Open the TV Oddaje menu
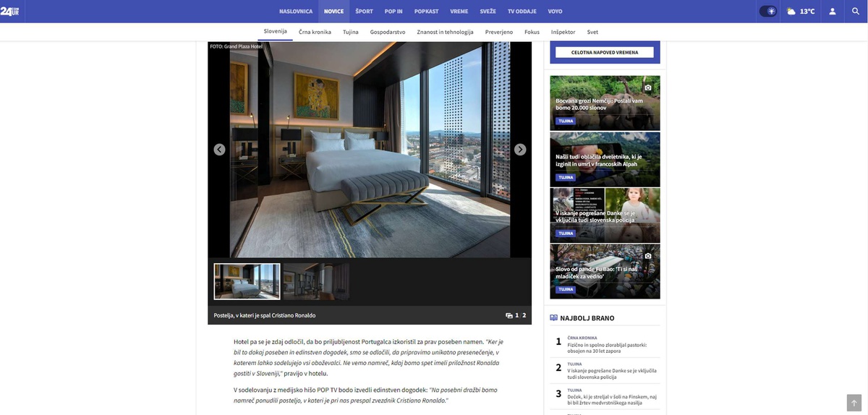This screenshot has width=868, height=415. [x=522, y=12]
